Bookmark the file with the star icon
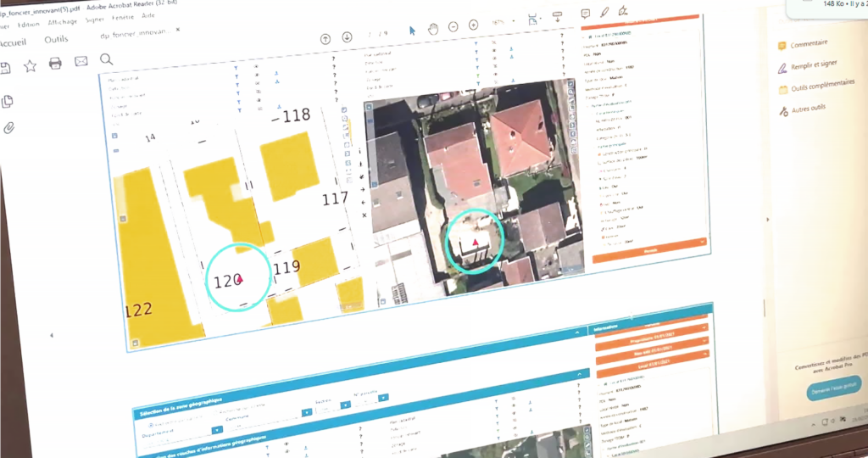Screen dimensions: 868x458 click(30, 66)
